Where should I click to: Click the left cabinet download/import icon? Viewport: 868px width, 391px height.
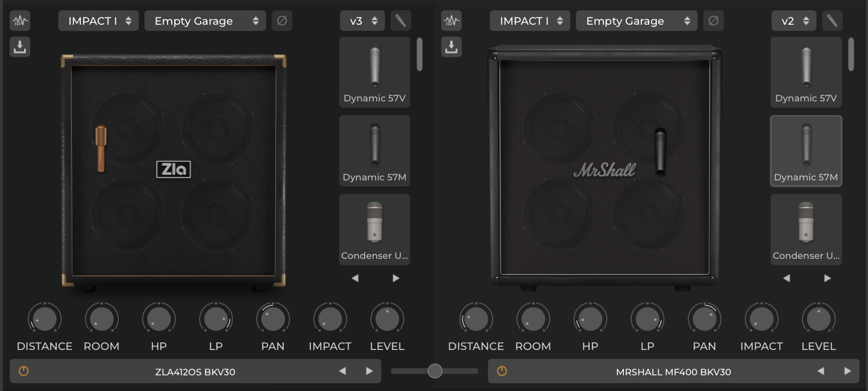(20, 47)
